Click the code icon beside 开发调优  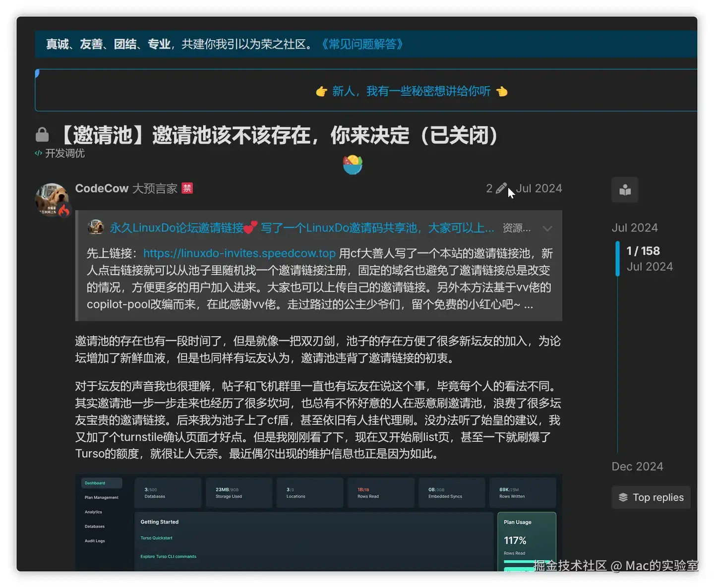click(39, 153)
